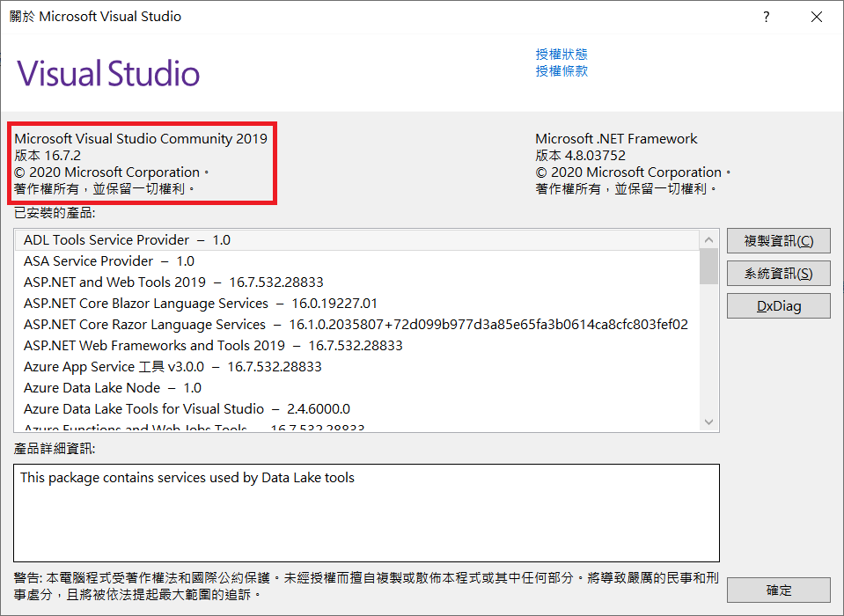Open the 授權條款 license terms link
Screen dimensions: 844x616
click(x=561, y=70)
